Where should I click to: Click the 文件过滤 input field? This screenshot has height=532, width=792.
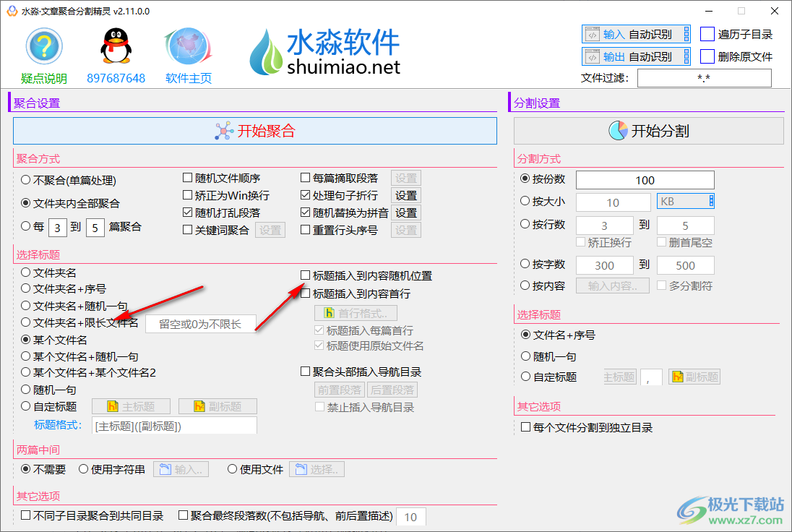tap(704, 78)
